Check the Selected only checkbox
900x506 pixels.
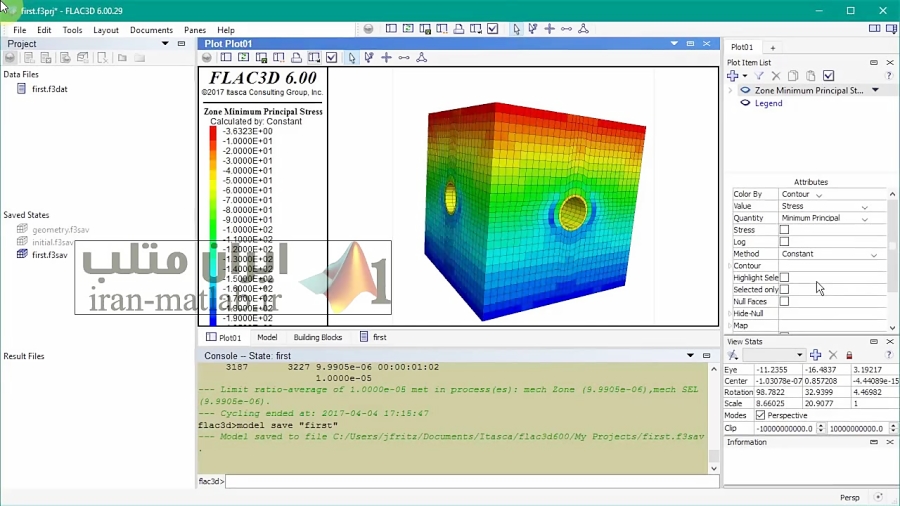[x=784, y=289]
